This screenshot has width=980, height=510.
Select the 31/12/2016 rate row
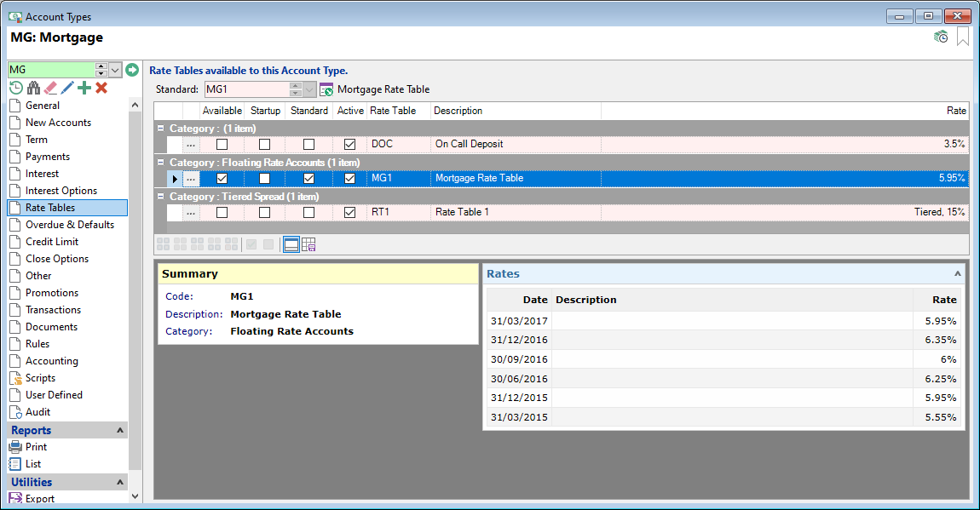[x=723, y=340]
